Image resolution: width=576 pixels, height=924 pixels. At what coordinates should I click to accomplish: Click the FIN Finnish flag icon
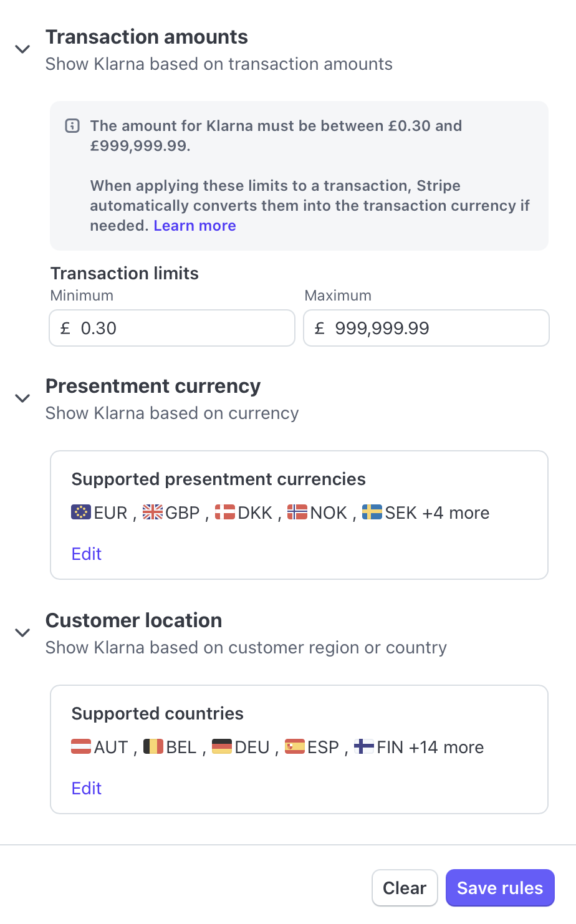(x=364, y=746)
